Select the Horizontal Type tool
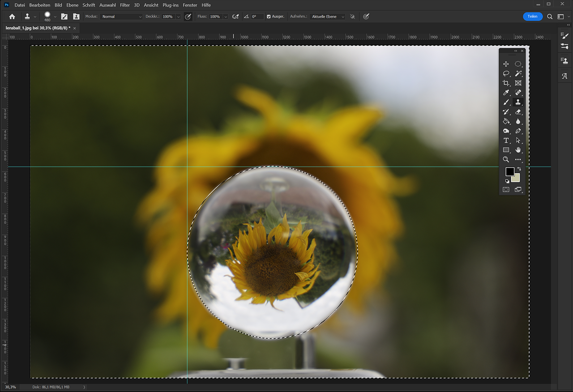 506,141
